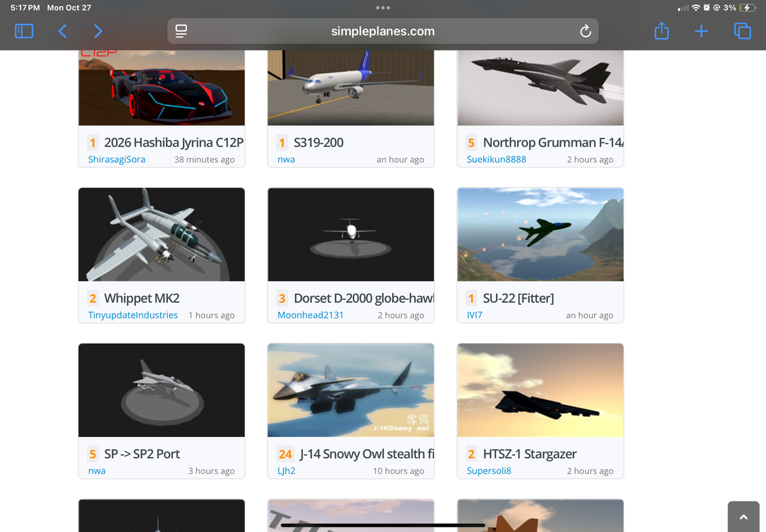Open the page reader menu icon

click(x=181, y=31)
